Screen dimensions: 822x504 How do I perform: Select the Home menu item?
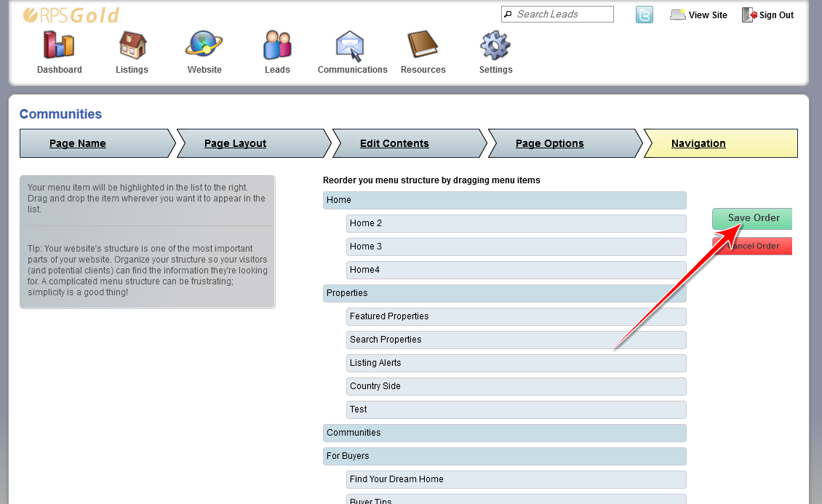tap(504, 200)
